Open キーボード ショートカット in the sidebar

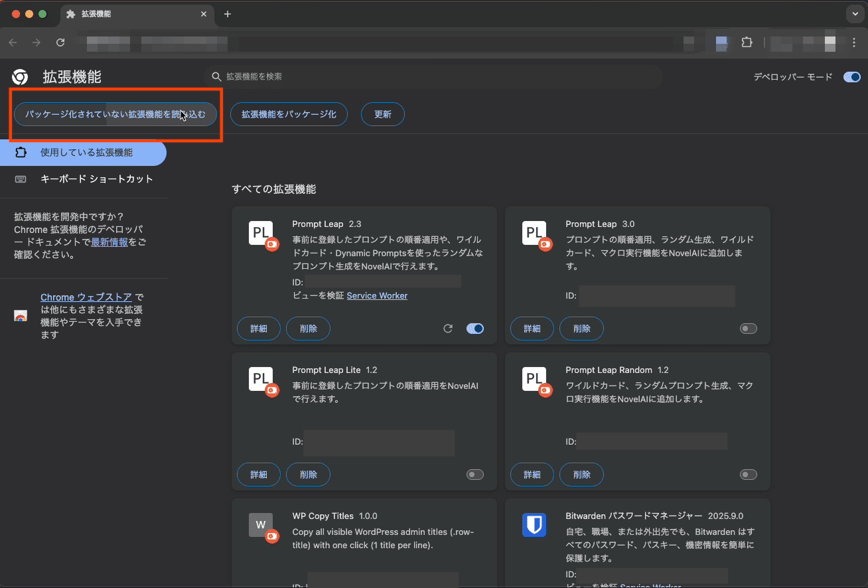83,179
